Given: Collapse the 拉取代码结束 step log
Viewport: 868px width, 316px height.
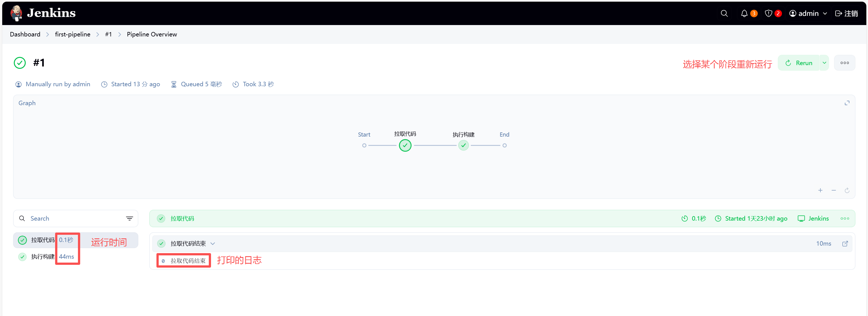Looking at the screenshot, I should 213,244.
